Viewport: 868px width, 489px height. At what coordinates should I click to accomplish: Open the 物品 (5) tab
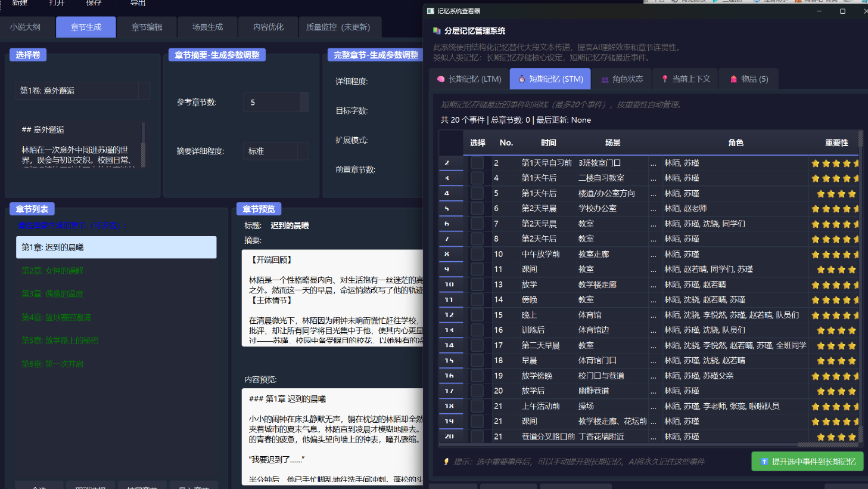point(748,79)
